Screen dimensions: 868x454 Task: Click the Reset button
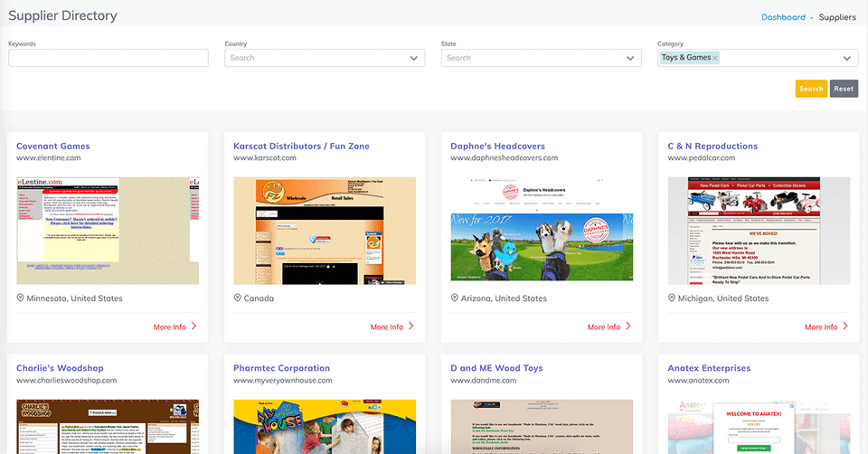844,89
